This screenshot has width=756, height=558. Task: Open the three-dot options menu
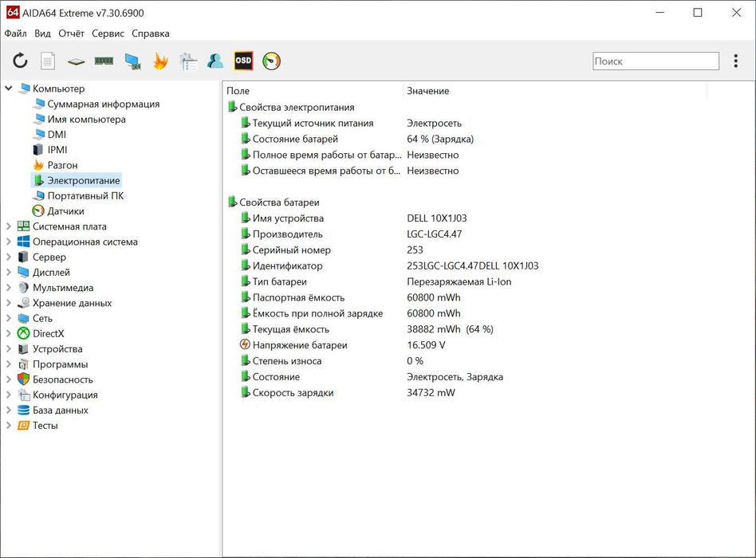click(x=736, y=61)
